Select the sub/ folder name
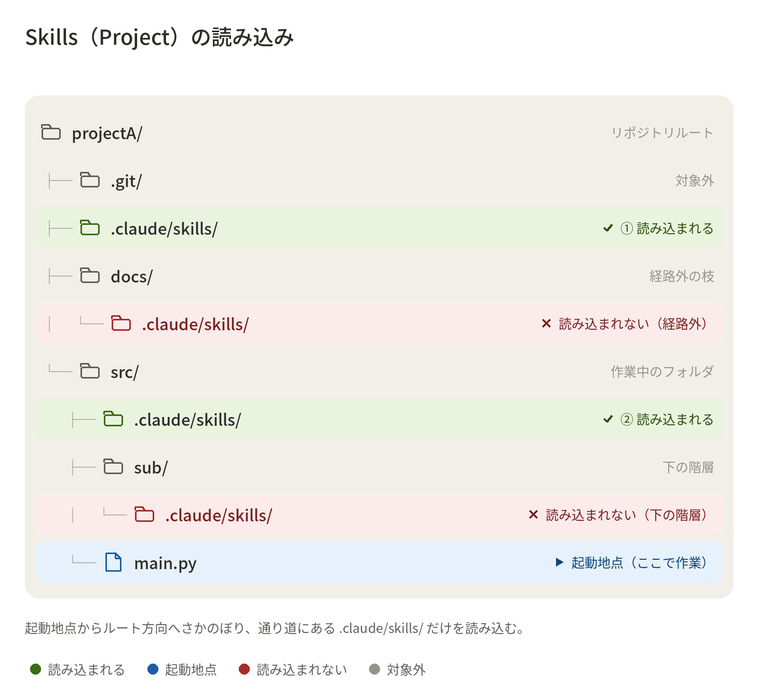The image size is (758, 700). [x=151, y=467]
